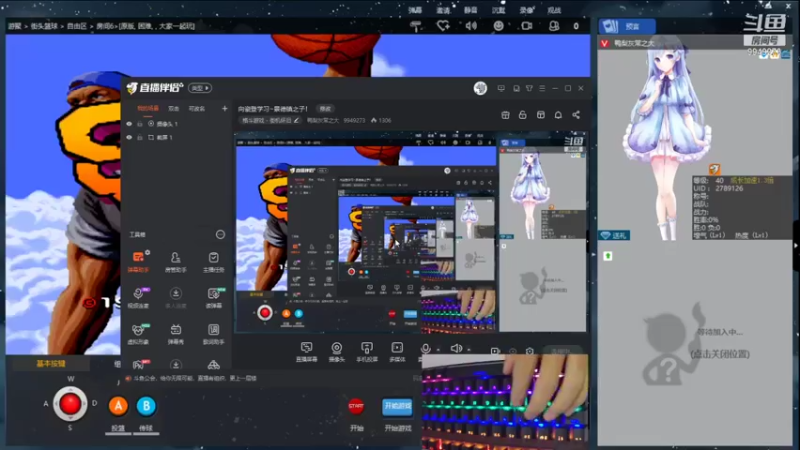The height and width of the screenshot is (450, 800).
Task: Add a 手机投屏 phone casting source
Action: pos(367,352)
